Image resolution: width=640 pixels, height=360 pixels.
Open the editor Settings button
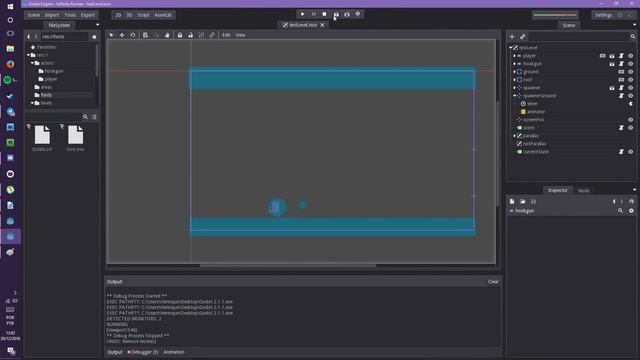click(603, 15)
